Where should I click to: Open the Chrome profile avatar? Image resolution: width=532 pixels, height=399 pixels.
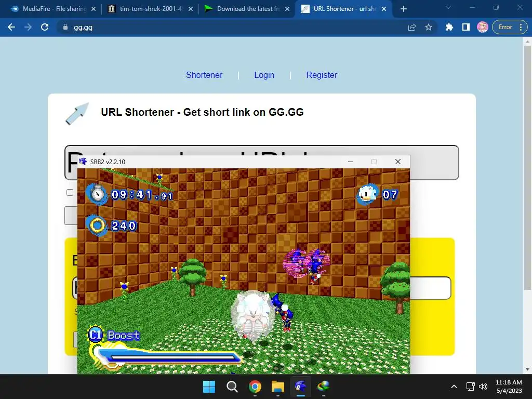tap(482, 27)
